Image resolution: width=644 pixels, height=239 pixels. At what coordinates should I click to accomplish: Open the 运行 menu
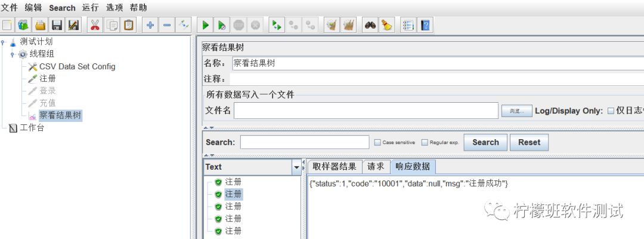(x=91, y=7)
